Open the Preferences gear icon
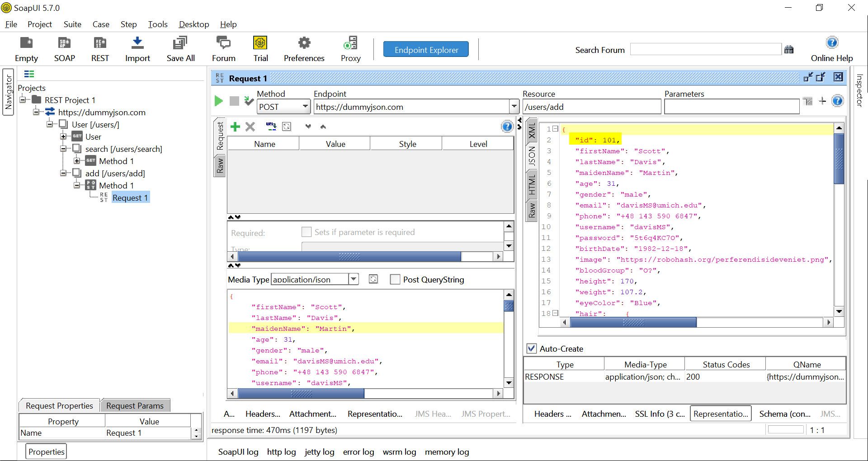868x461 pixels. [x=304, y=43]
